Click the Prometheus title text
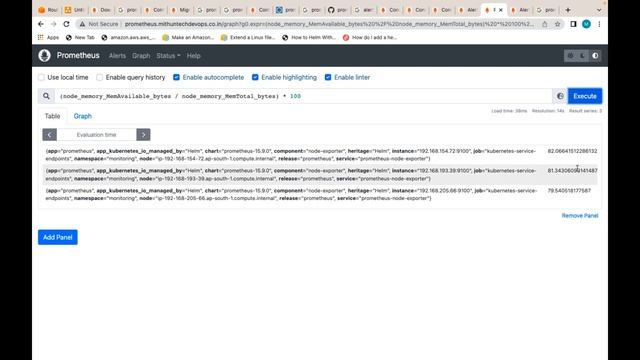This screenshot has height=360, width=640. [x=78, y=56]
